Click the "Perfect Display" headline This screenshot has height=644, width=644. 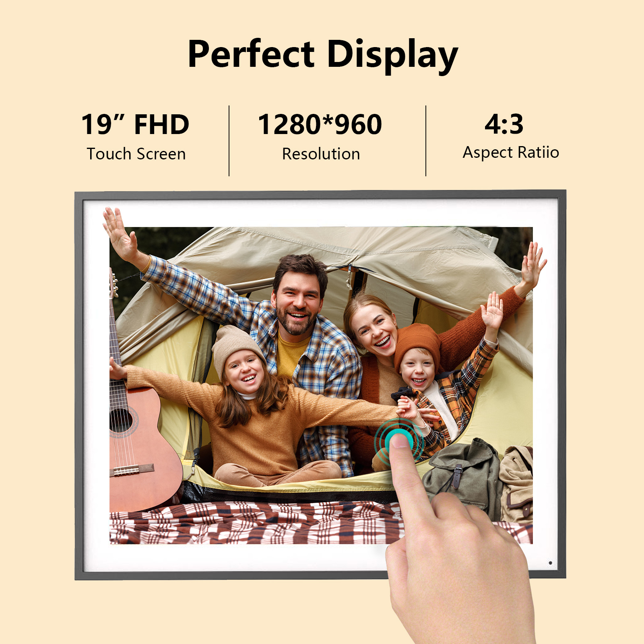(323, 55)
